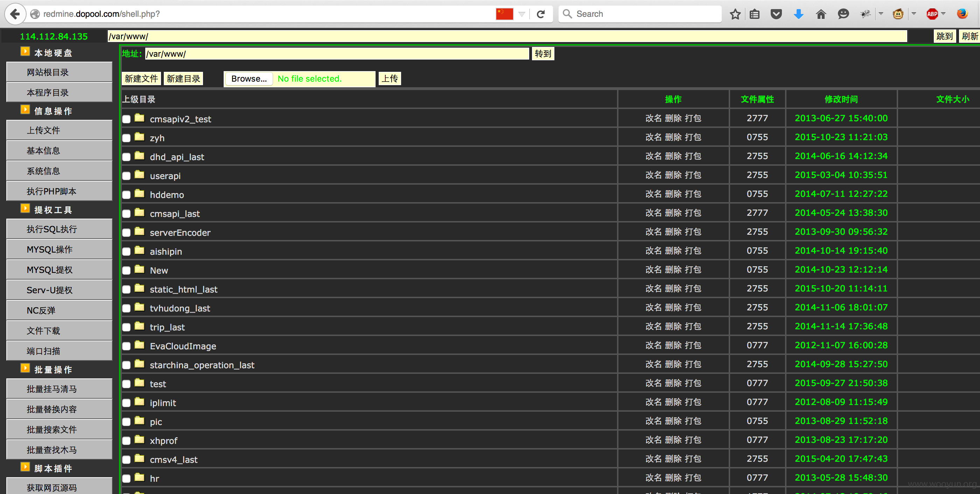Open 执行PHP脚本 sidebar item
Viewport: 980px width, 494px height.
[59, 191]
